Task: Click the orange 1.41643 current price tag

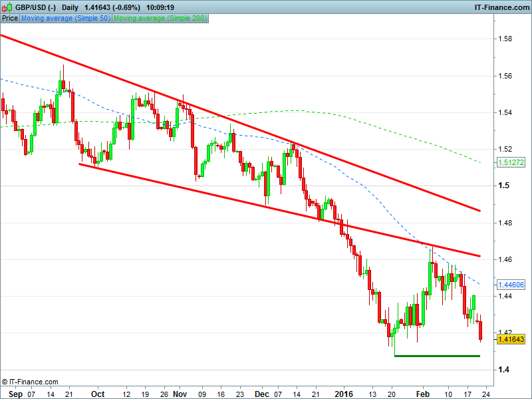Action: [511, 340]
